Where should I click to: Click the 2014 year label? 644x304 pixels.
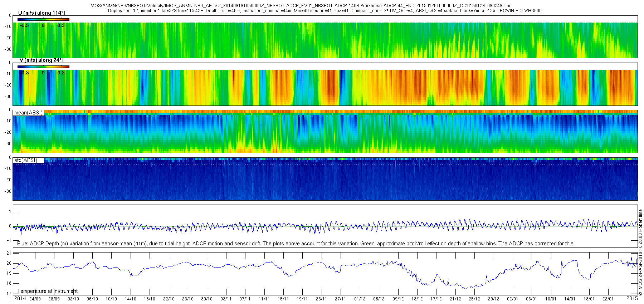click(x=20, y=299)
